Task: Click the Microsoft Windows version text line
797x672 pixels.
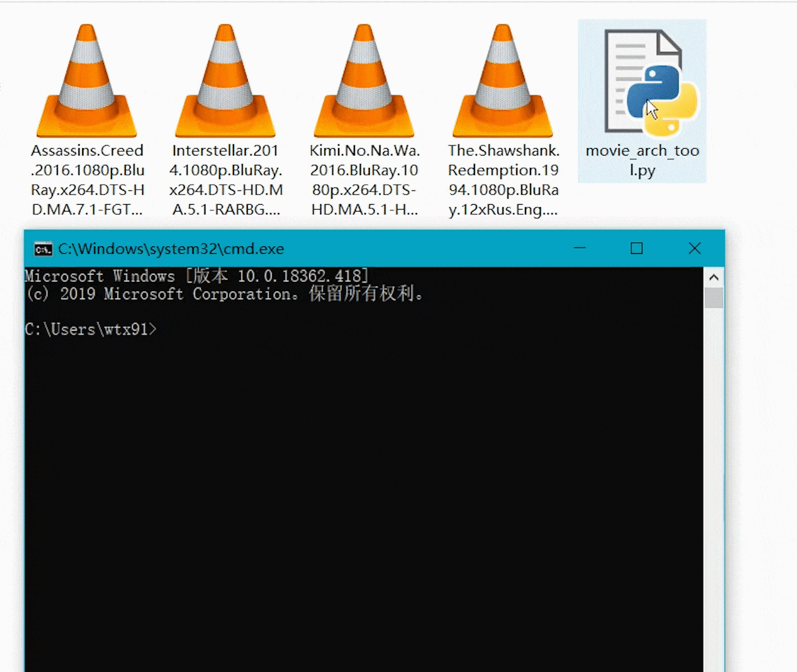Action: coord(197,276)
